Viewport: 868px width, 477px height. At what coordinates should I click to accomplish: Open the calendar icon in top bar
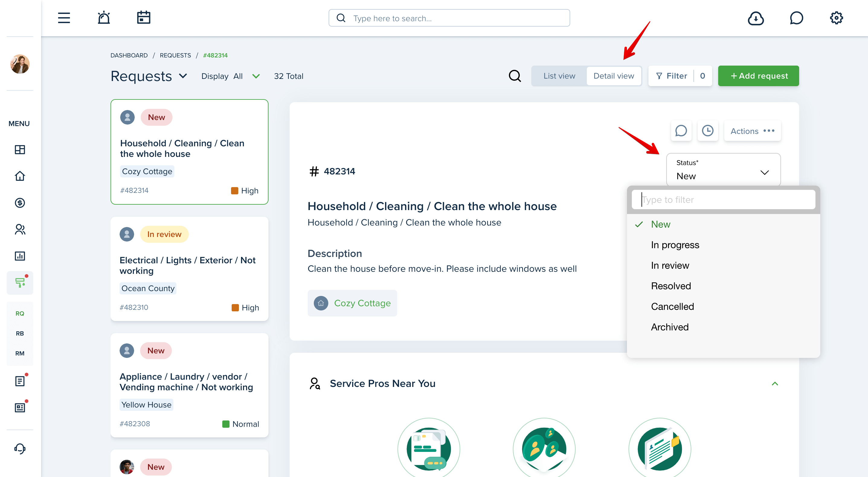(143, 18)
